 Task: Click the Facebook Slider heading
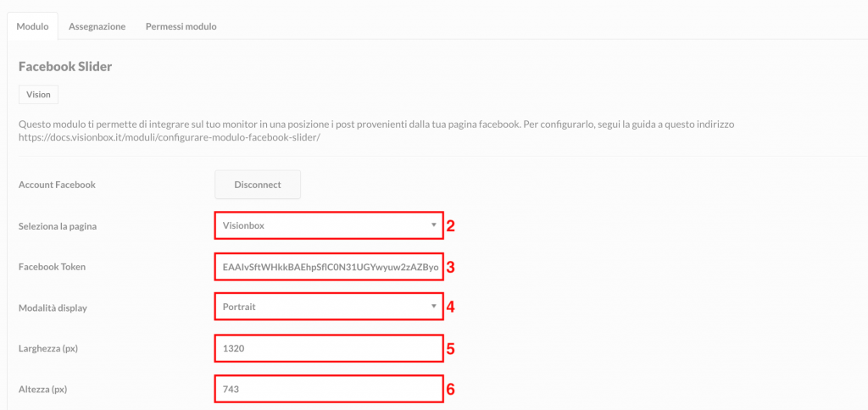(x=65, y=67)
